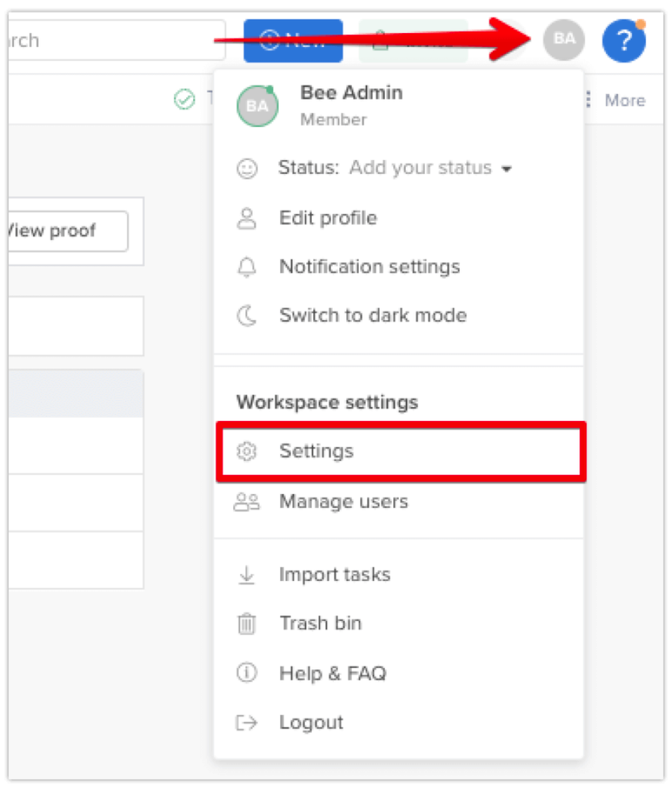Toggle Switch to dark mode
The width and height of the screenshot is (672, 788).
click(373, 315)
